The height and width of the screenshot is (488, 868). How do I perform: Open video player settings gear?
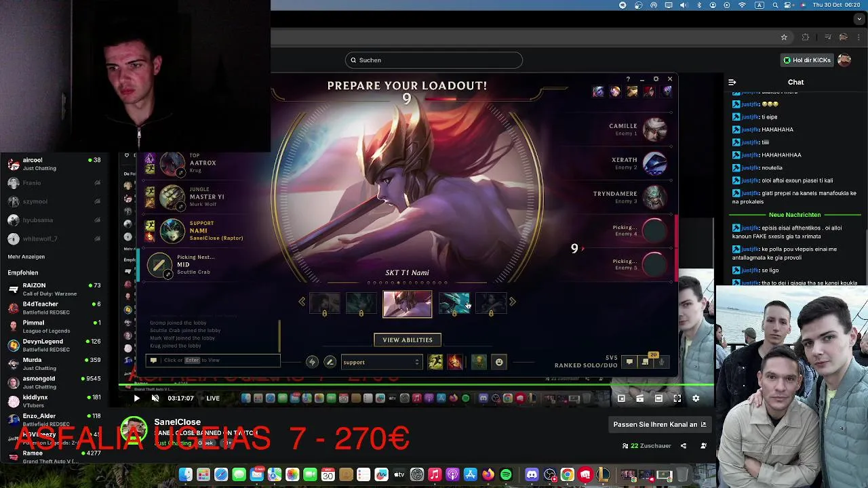pos(696,399)
